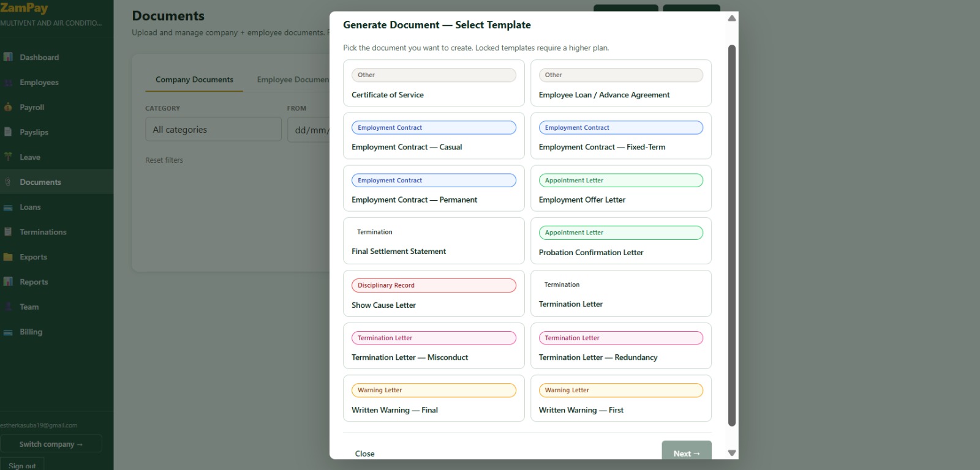980x470 pixels.
Task: Click the Documents paperclip icon
Action: [x=8, y=182]
